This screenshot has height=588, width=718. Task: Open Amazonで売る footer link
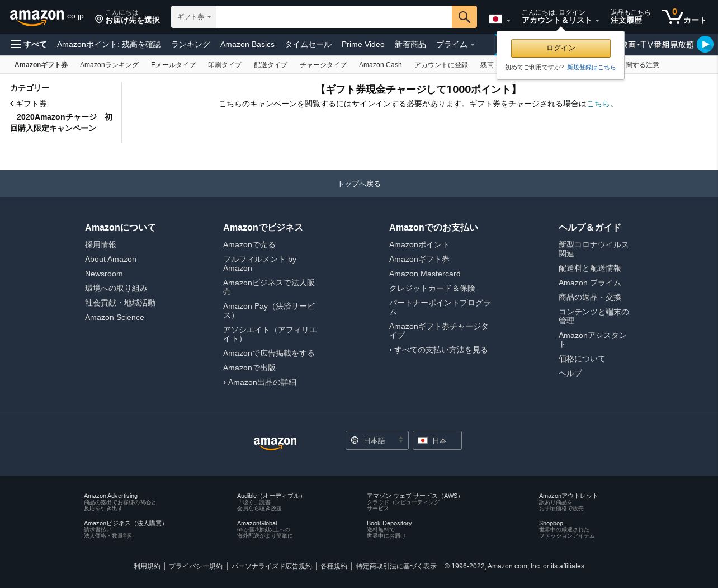tap(249, 244)
